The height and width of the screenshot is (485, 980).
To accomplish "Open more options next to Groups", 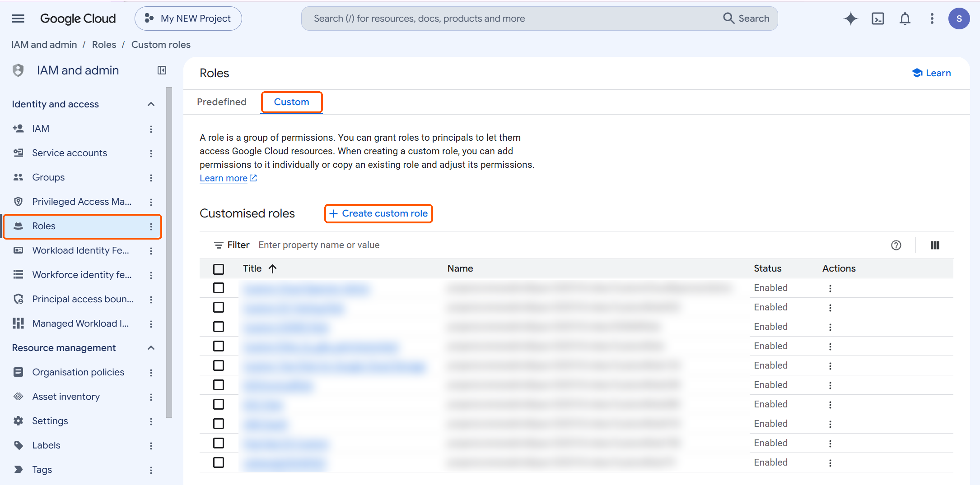I will [151, 178].
